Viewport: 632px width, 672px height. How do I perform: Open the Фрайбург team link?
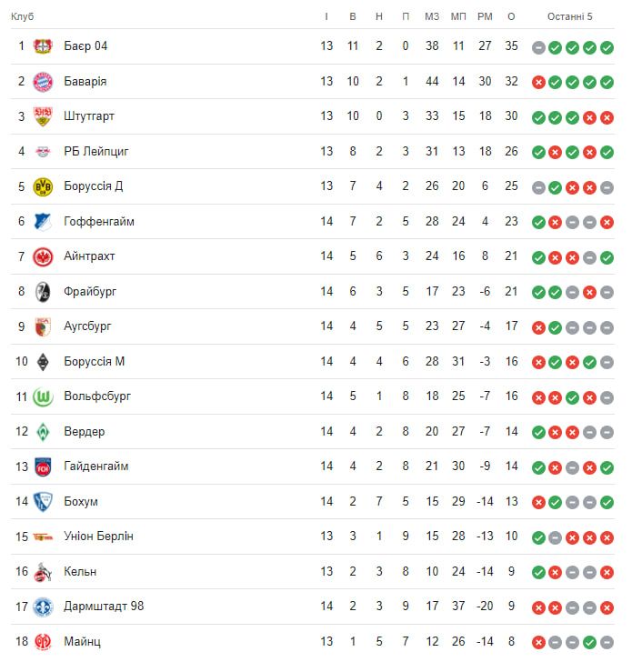point(90,292)
